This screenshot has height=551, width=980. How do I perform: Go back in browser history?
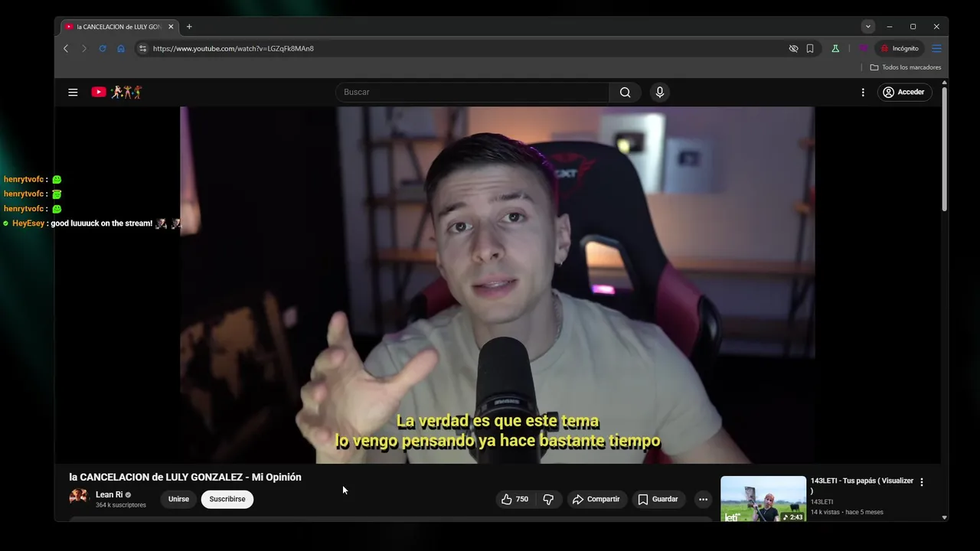(x=66, y=48)
